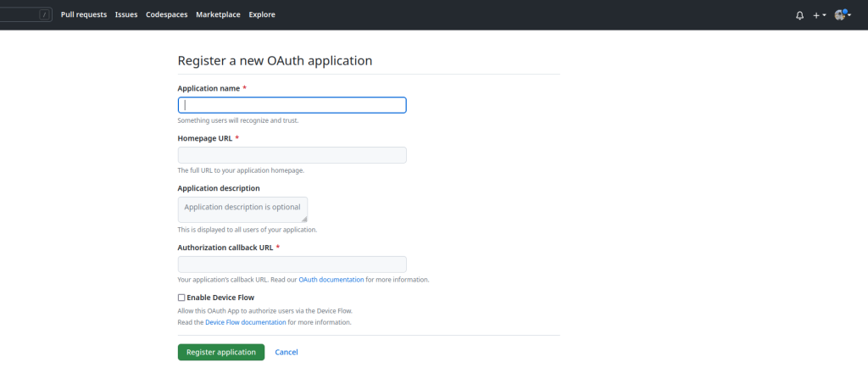The height and width of the screenshot is (373, 868).
Task: Cancel the OAuth app registration
Action: click(287, 352)
